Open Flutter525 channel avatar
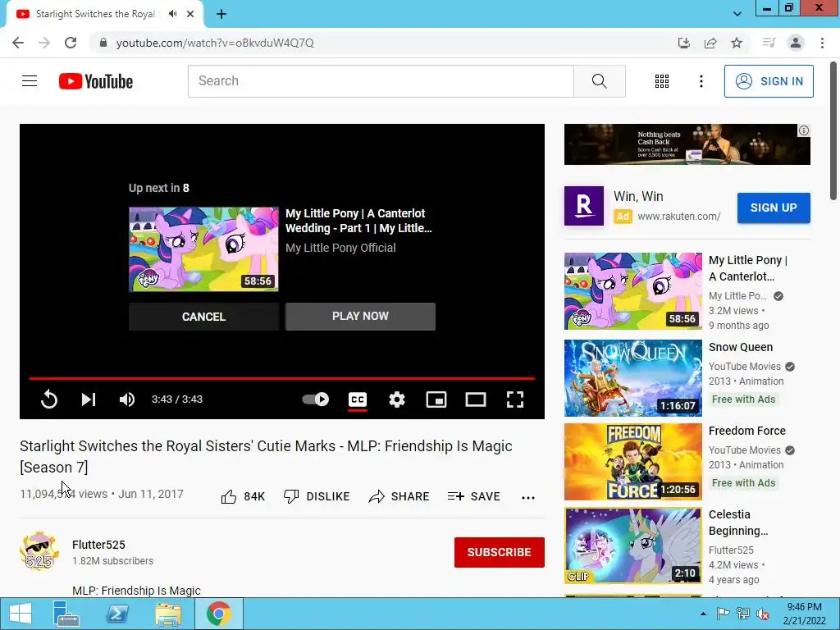 (x=39, y=551)
